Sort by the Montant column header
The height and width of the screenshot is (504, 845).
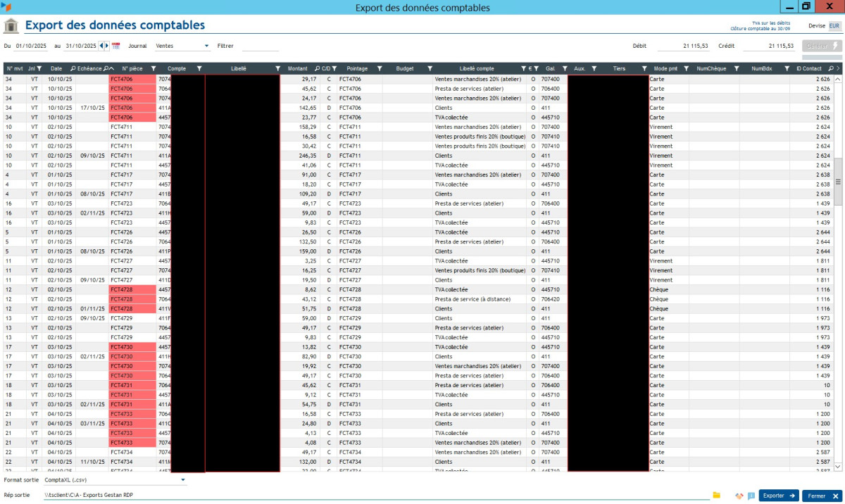pos(297,68)
